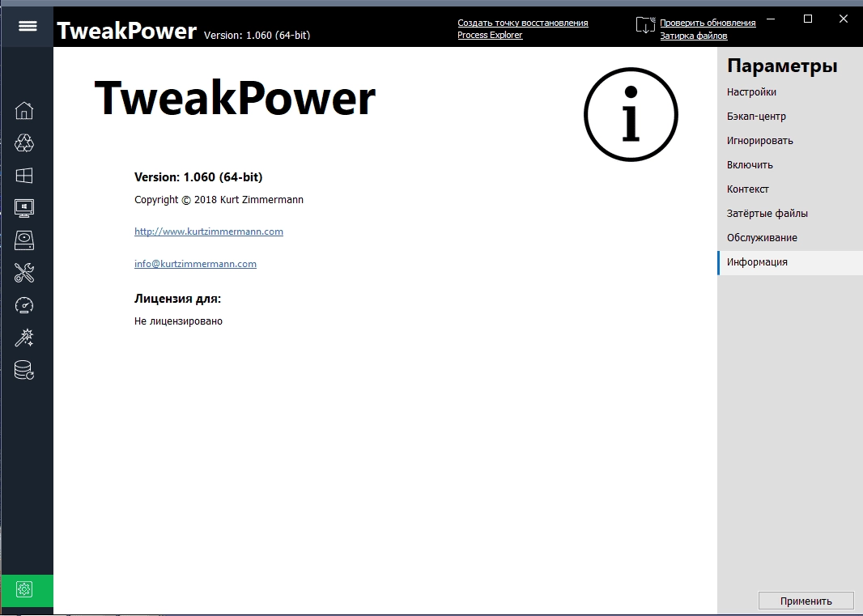Select Затёртые файлы menu item
The height and width of the screenshot is (616, 863).
coord(790,213)
